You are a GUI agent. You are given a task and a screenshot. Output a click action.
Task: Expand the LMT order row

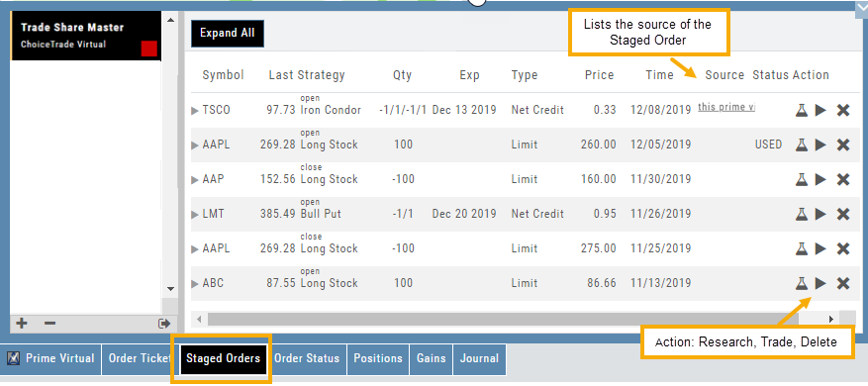coord(194,215)
